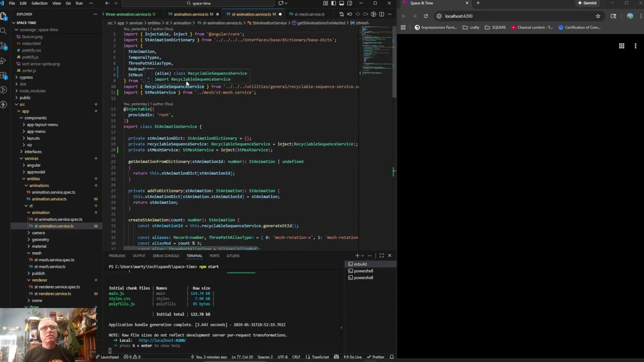Toggle the bottom panel layout icon
This screenshot has width=644, height=362.
341,3
